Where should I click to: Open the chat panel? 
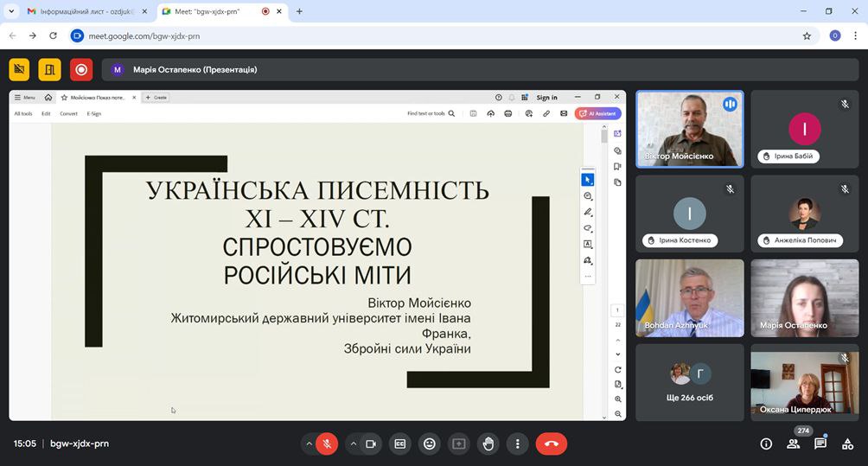(820, 444)
